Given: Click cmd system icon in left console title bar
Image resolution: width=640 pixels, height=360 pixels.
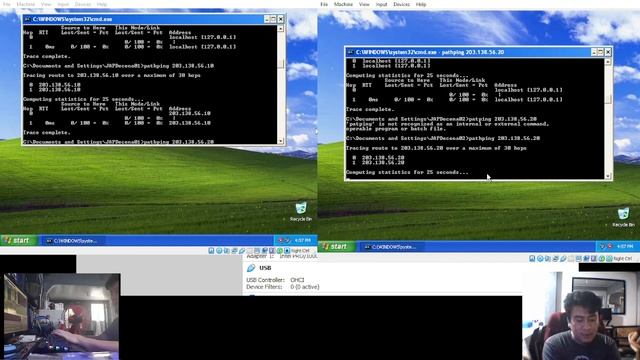Looking at the screenshot, I should (x=27, y=19).
